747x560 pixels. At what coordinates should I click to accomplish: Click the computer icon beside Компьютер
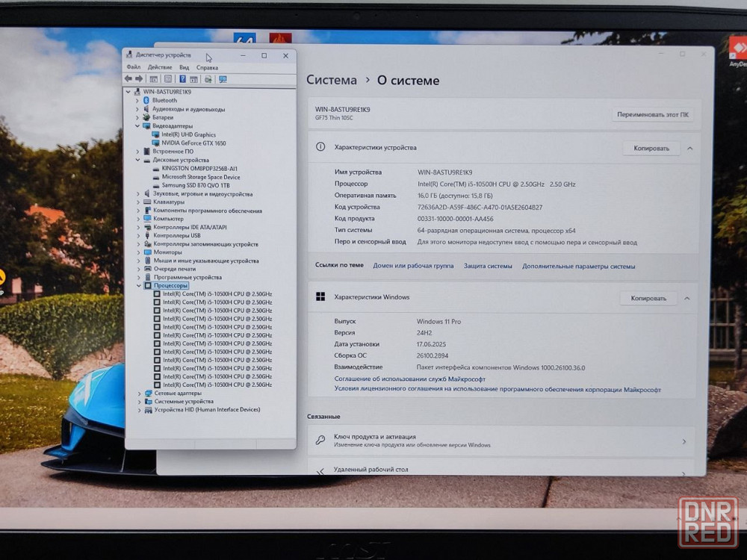147,219
